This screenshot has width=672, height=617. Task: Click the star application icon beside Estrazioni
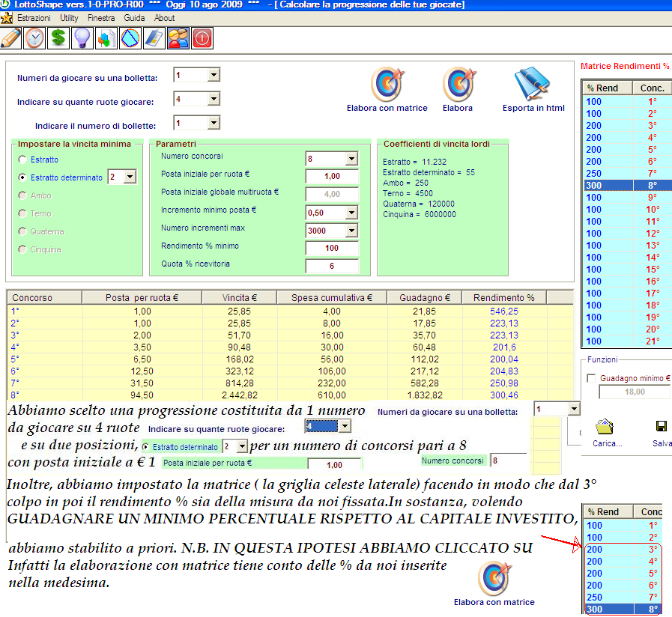(7, 18)
